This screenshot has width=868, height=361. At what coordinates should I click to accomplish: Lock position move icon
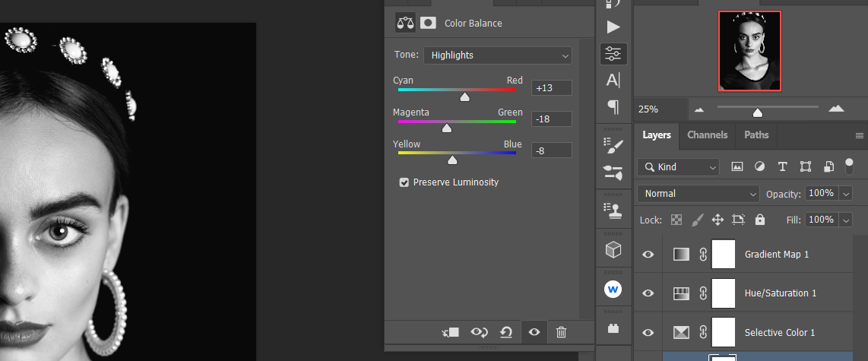[718, 220]
